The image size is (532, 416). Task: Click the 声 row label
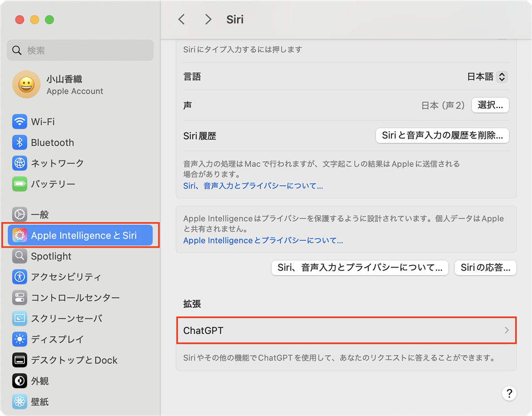[x=188, y=105]
